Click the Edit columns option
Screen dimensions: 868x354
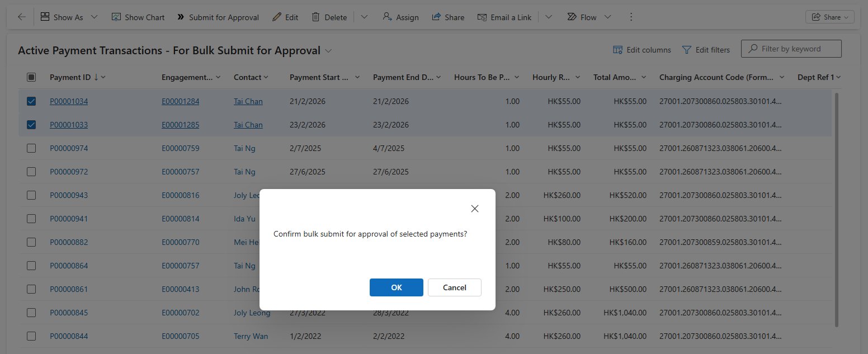(642, 50)
